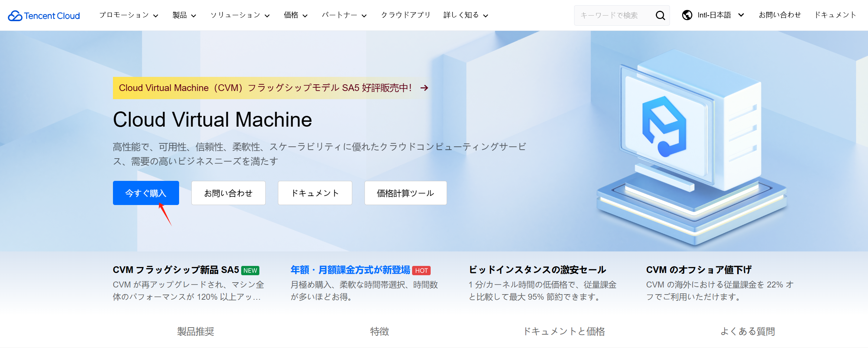Screen dimensions: 868x348
Task: Open 年額・月額課金方式が新登場 link
Action: click(x=350, y=270)
